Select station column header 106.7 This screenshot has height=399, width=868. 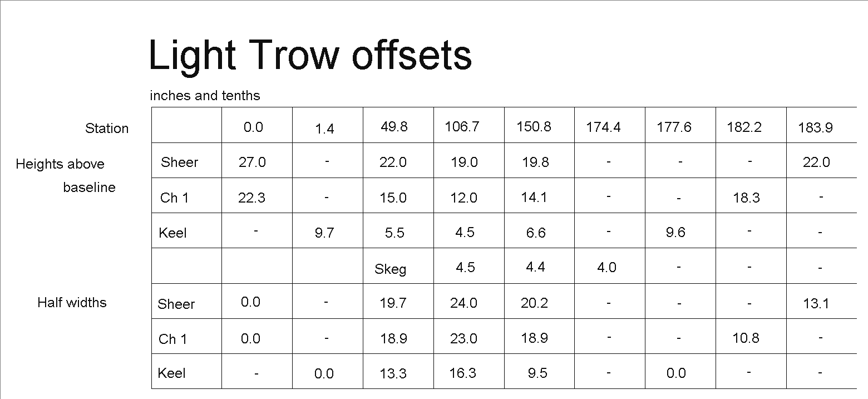(462, 127)
